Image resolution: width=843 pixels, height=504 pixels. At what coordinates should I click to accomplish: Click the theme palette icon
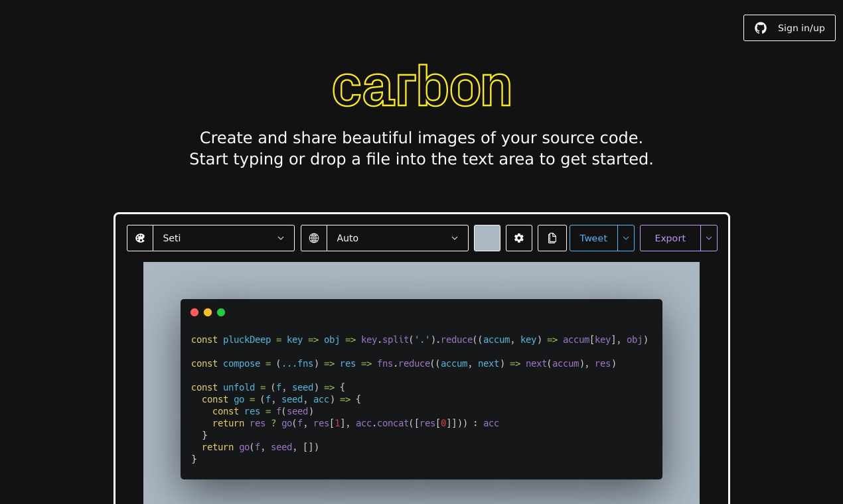tap(140, 238)
